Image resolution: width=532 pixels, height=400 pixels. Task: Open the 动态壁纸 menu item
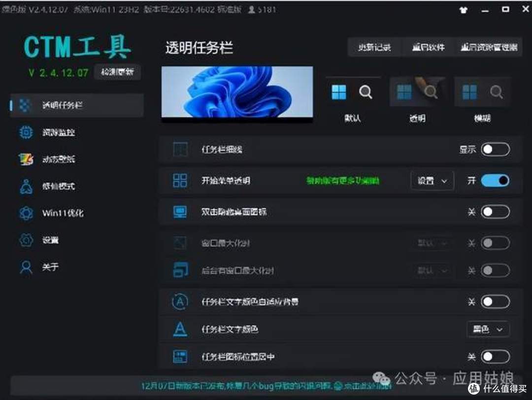pos(77,159)
